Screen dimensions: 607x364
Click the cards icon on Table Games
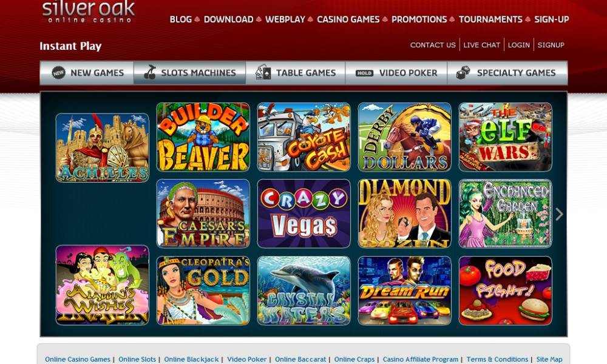pos(263,72)
